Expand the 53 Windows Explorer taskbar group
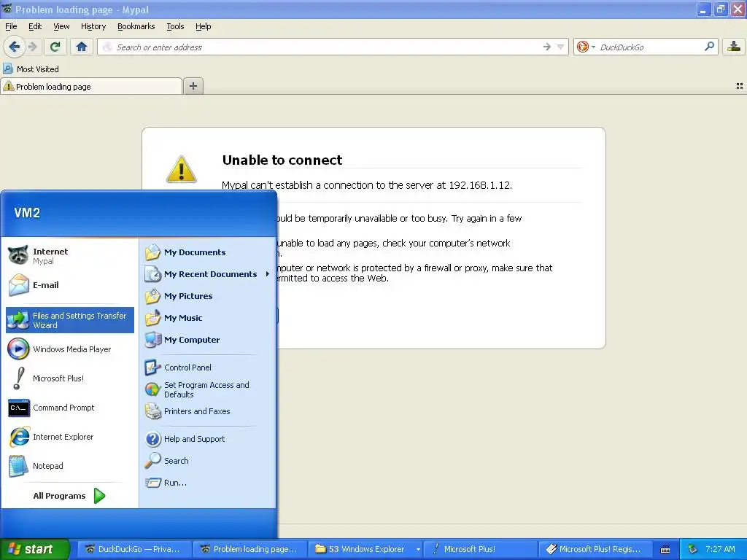This screenshot has height=560, width=747. point(365,549)
